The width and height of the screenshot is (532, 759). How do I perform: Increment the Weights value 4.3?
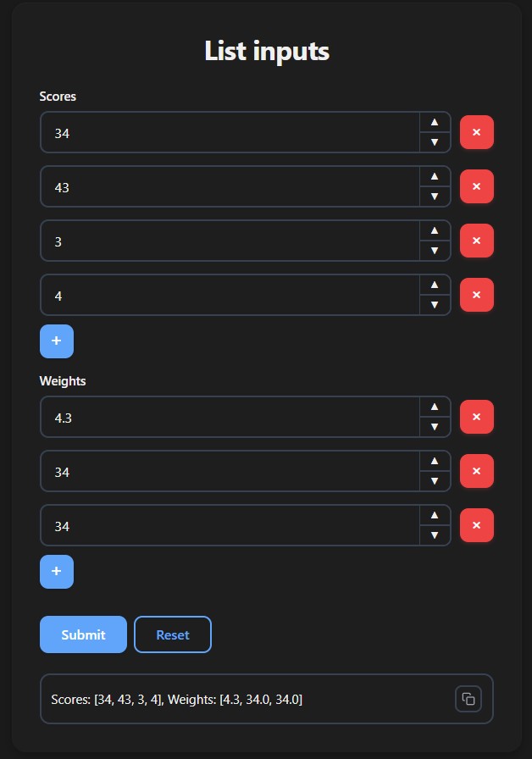click(435, 406)
